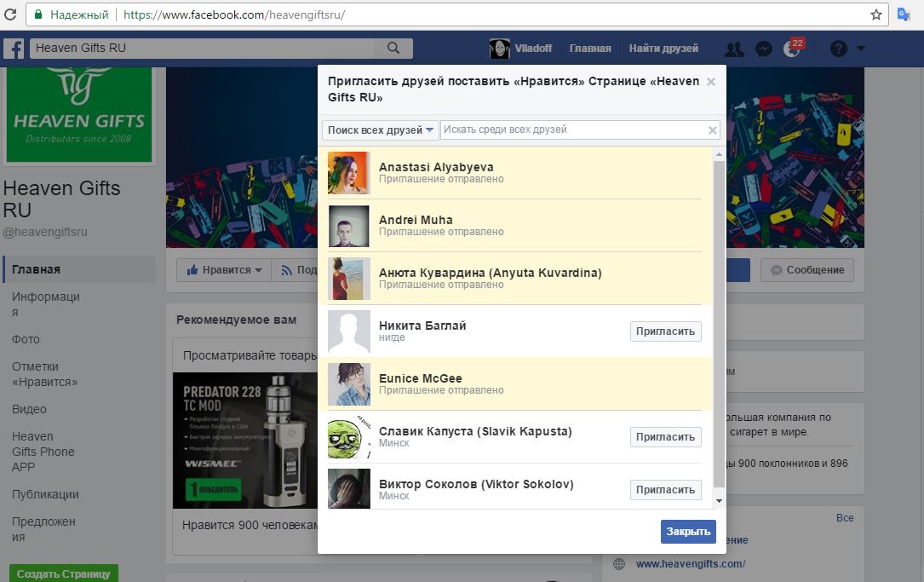Expand the account menu arrow beside help
This screenshot has width=924, height=582.
pyautogui.click(x=860, y=49)
